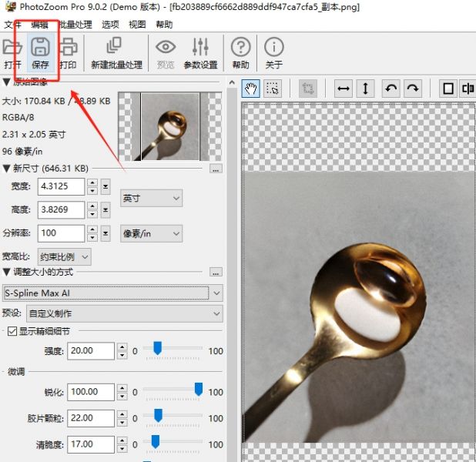Decrease 锐化 with stepper down arrow
Screen dimensions: 476x462
point(122,397)
